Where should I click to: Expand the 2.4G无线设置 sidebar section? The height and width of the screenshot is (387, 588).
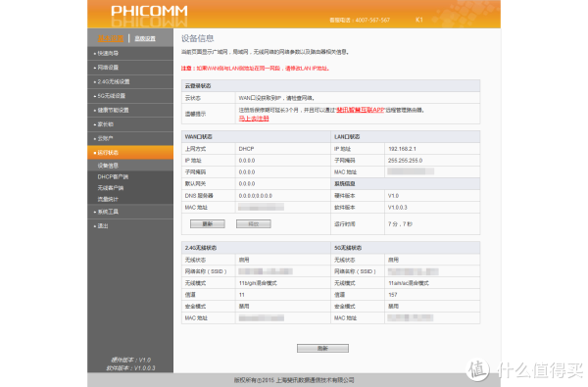[130, 81]
